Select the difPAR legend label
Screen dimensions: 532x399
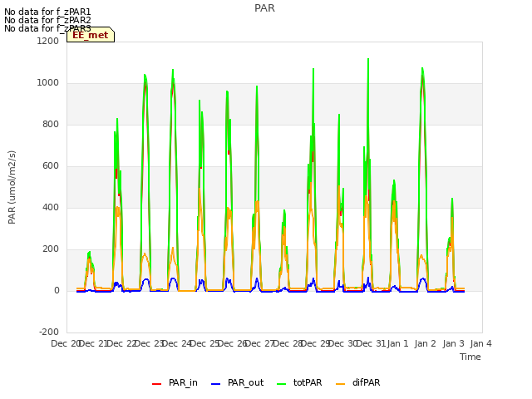[x=366, y=382]
